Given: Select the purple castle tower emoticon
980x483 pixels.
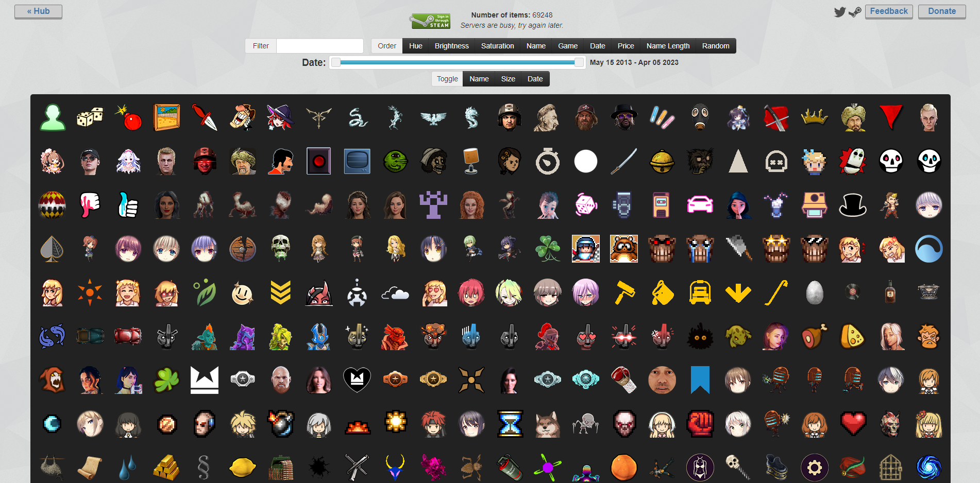Looking at the screenshot, I should pos(433,205).
